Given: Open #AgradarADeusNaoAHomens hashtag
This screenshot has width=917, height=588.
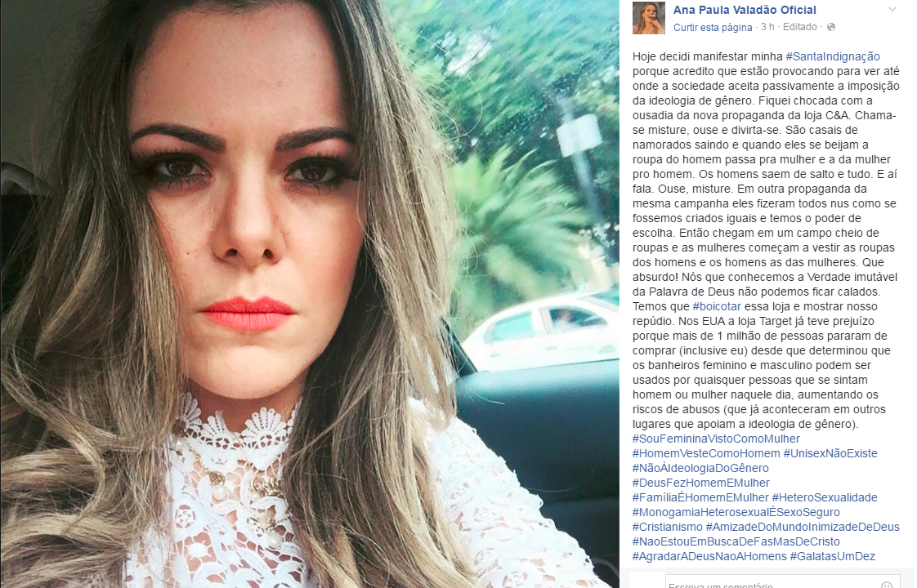Looking at the screenshot, I should pos(709,556).
